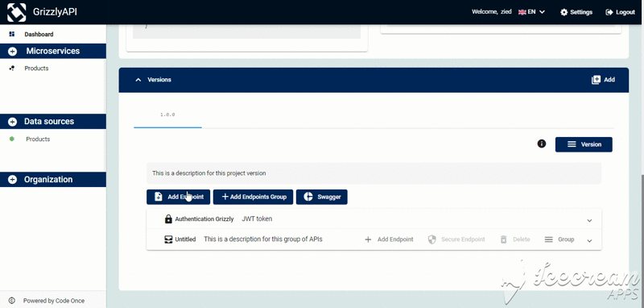
Task: Open Products under Data sources
Action: (38, 139)
